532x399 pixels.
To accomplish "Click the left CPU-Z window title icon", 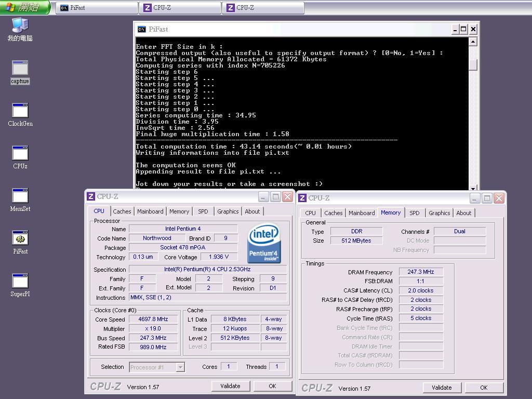I will click(90, 196).
